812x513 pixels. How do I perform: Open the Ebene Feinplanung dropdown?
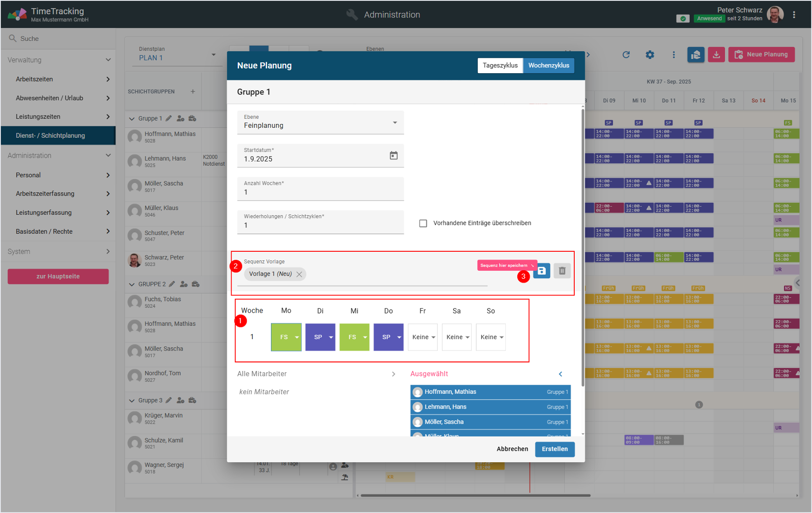pyautogui.click(x=320, y=123)
